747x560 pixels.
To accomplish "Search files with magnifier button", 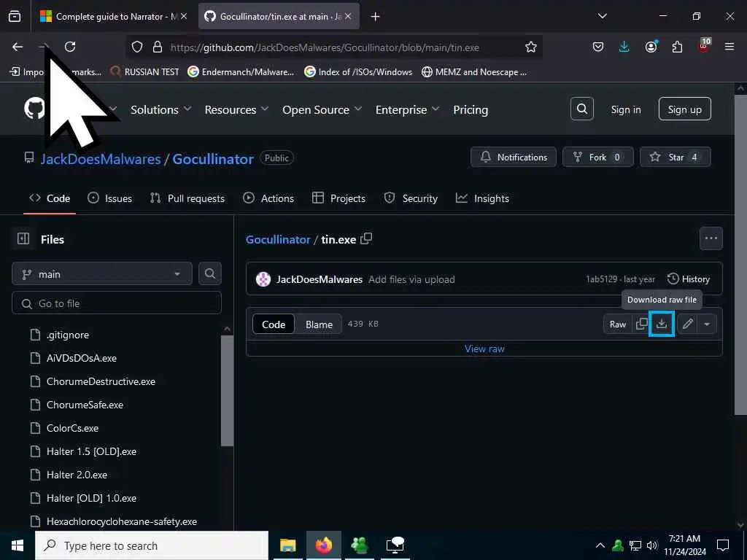I will [x=210, y=273].
